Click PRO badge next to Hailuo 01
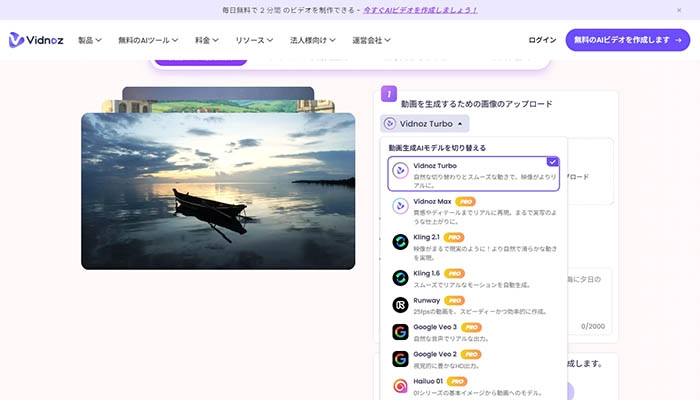 click(457, 382)
